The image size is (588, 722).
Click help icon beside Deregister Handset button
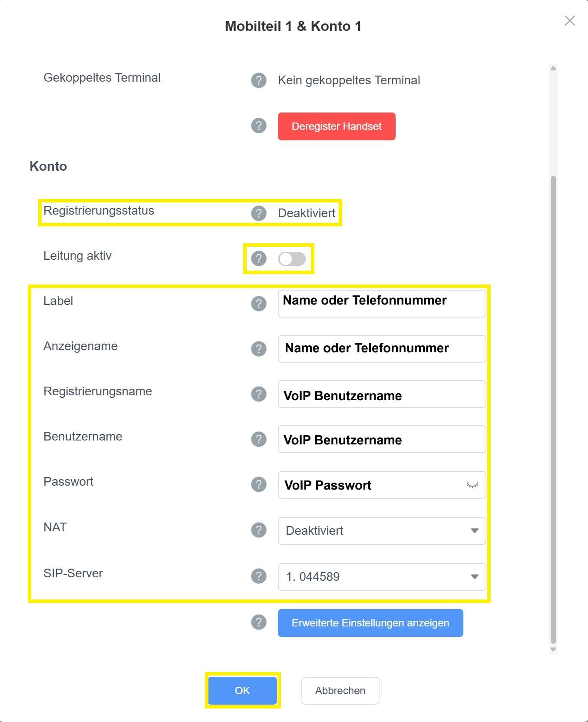(259, 126)
